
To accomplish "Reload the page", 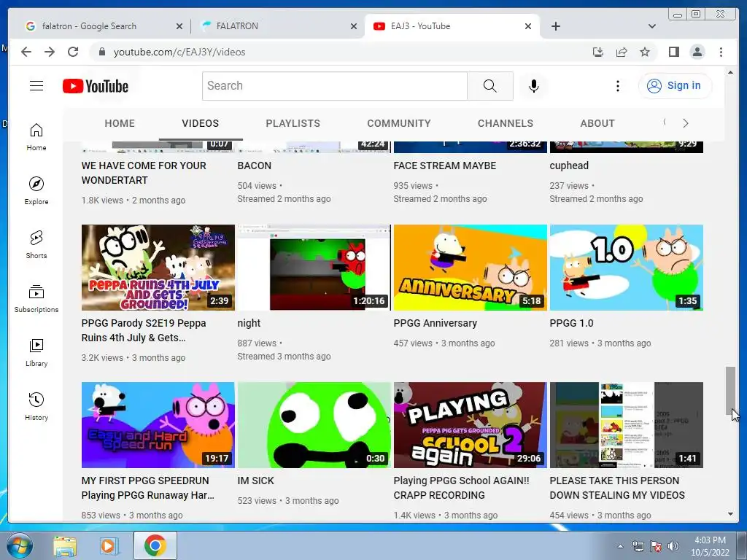I will coord(73,52).
